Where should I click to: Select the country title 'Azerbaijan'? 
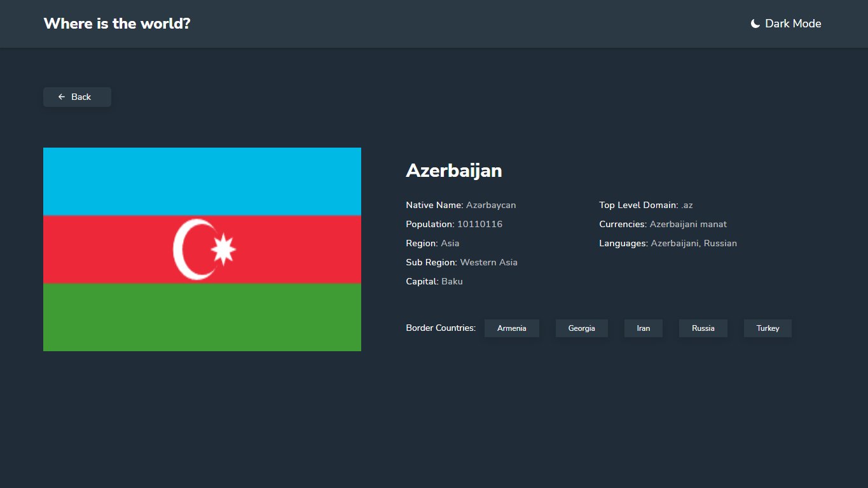pos(453,171)
